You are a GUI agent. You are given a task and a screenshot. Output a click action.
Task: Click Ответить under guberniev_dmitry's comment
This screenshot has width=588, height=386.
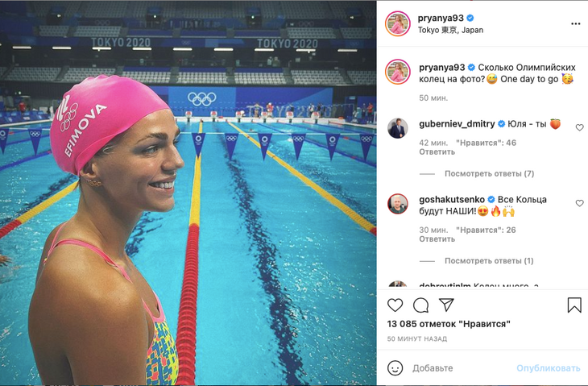[437, 152]
